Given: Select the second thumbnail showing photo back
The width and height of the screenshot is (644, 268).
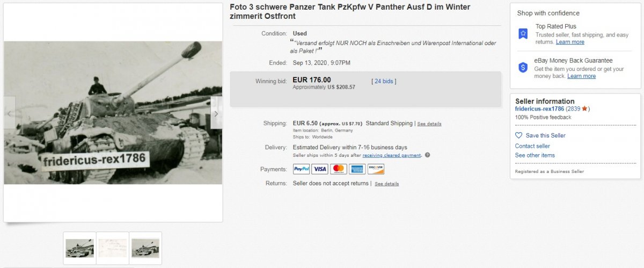Looking at the screenshot, I should (x=113, y=248).
